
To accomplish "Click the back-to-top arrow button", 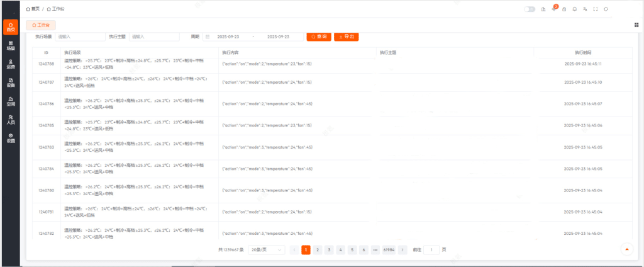I will 627,249.
